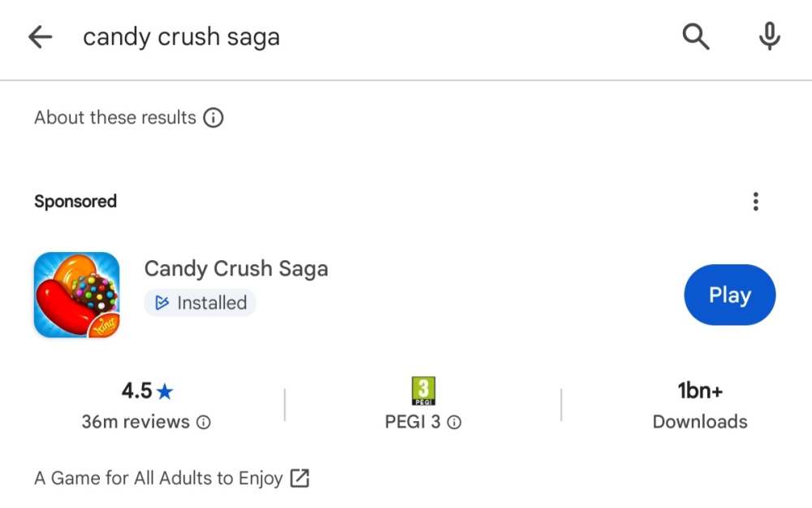812x508 pixels.
Task: Tap the 1bn+ Downloads stat
Action: (700, 406)
